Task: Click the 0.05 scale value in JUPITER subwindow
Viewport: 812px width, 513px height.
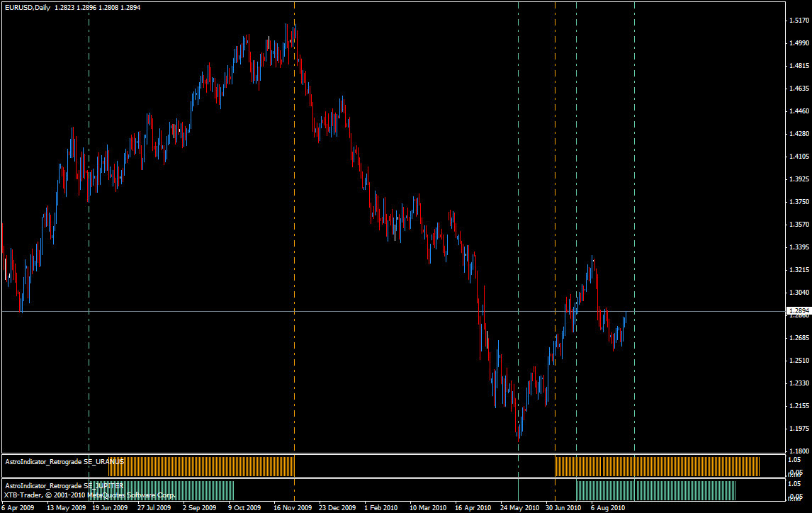Action: (x=796, y=497)
